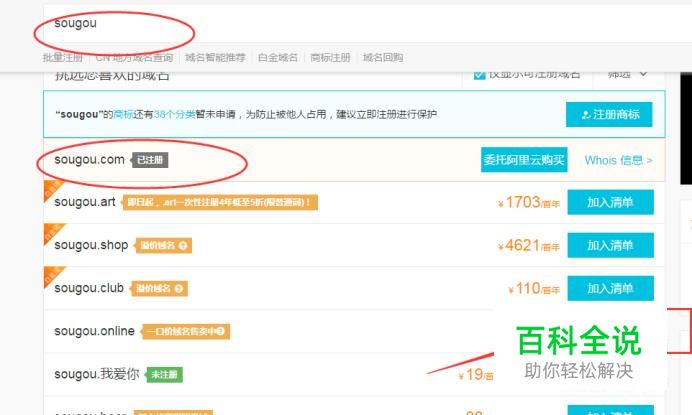Click the 未注册 tag for sougou.我爱你
The width and height of the screenshot is (692, 415).
pyautogui.click(x=164, y=375)
